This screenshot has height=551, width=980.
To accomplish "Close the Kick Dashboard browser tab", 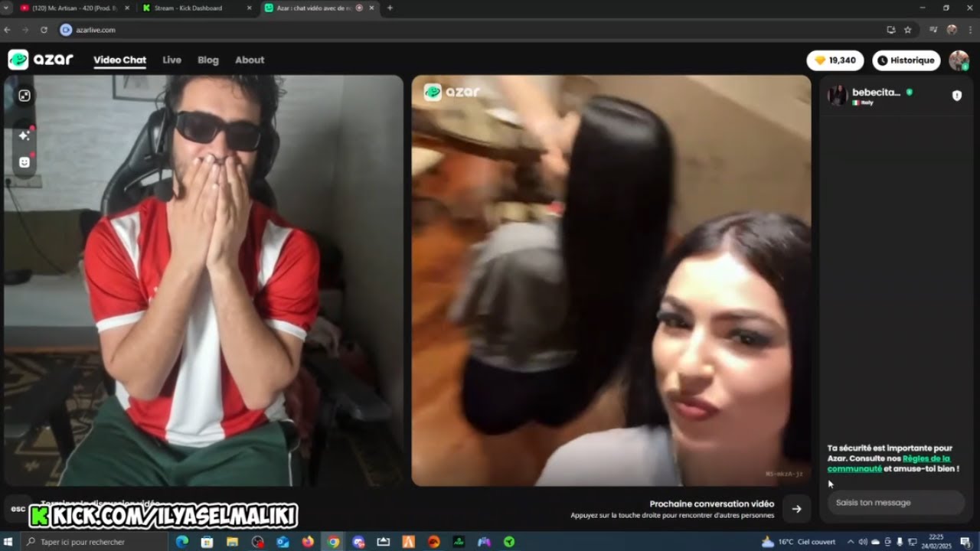I will tap(250, 8).
